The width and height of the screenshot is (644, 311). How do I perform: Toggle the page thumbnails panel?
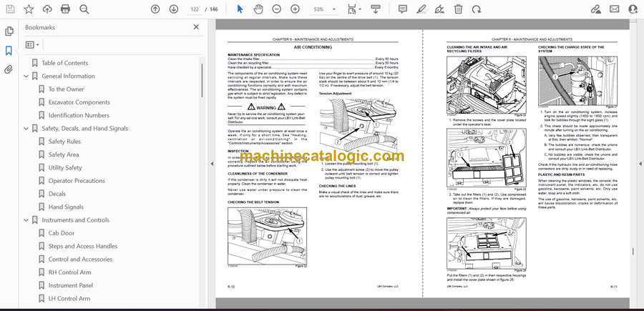click(x=9, y=31)
